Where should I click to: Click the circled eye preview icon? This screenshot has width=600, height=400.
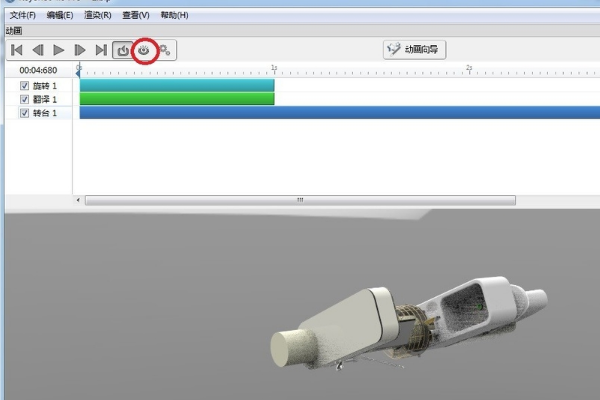145,50
